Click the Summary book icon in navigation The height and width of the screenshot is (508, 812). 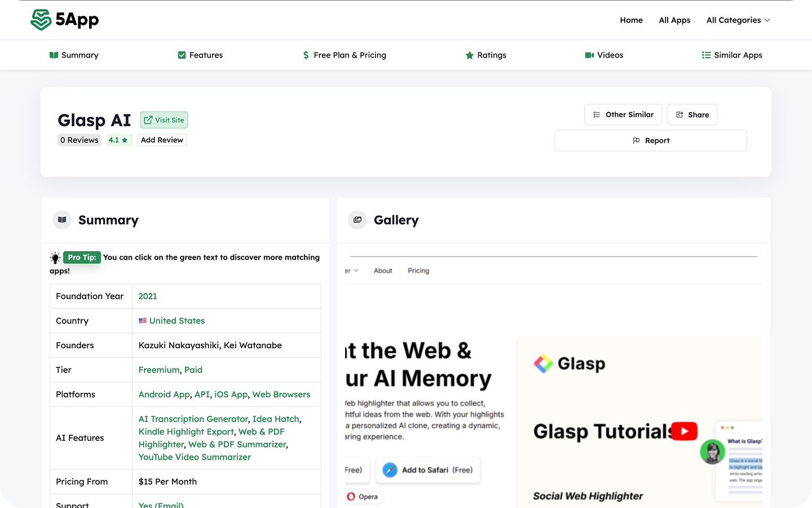pos(54,55)
